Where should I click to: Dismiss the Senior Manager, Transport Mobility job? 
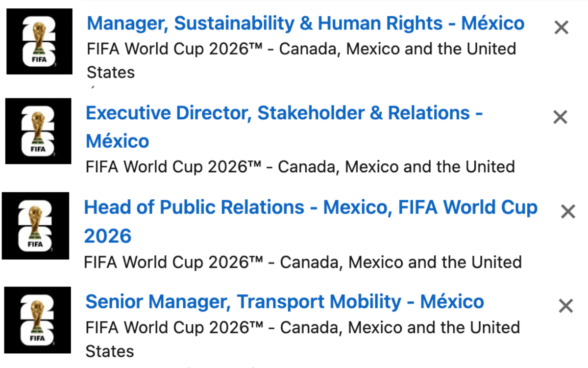point(566,306)
